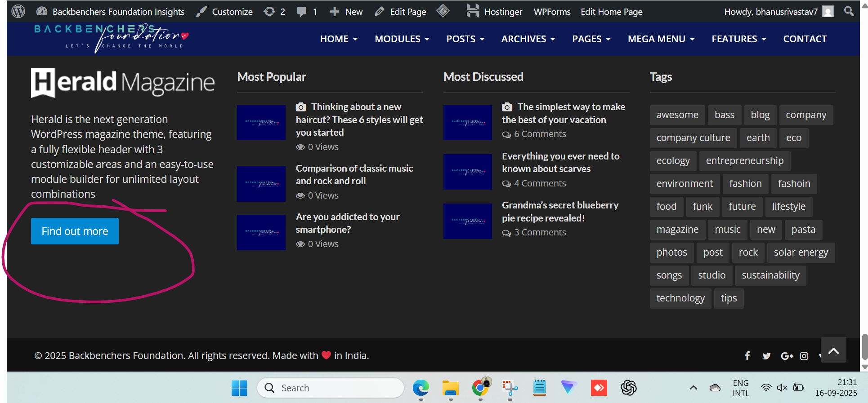
Task: Click the Edit Home Page link
Action: (611, 12)
